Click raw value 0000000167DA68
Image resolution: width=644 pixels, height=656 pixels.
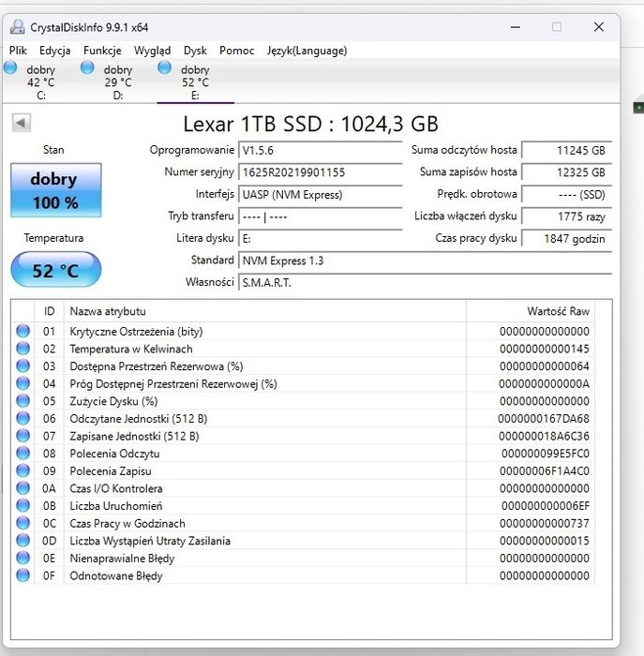pos(544,418)
